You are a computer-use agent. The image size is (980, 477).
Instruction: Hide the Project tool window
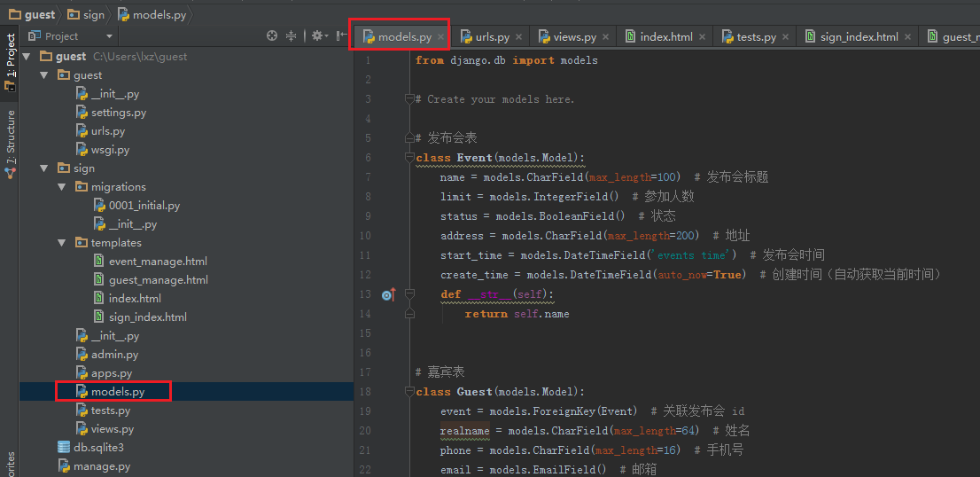click(341, 36)
